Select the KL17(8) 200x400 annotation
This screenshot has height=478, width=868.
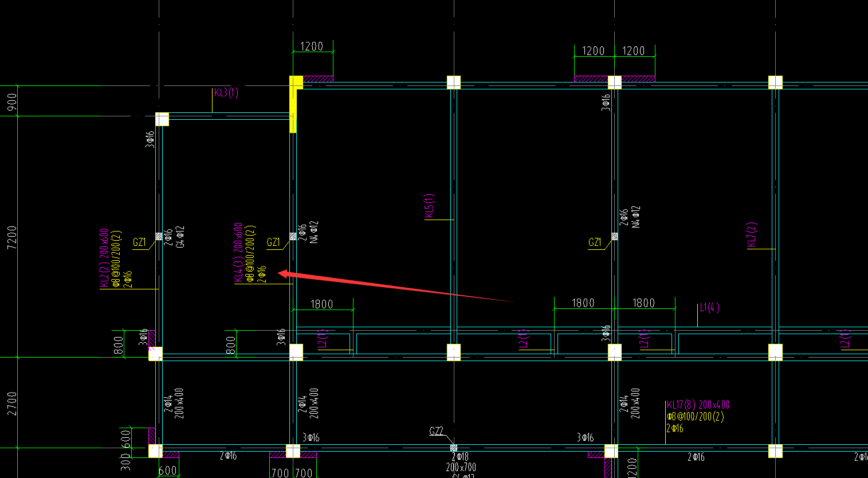click(x=698, y=405)
